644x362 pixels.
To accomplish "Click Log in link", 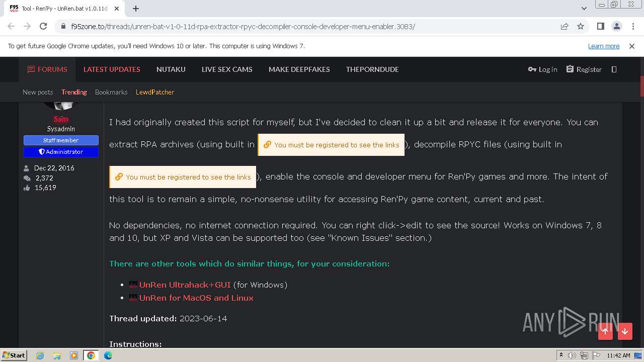I will 542,69.
